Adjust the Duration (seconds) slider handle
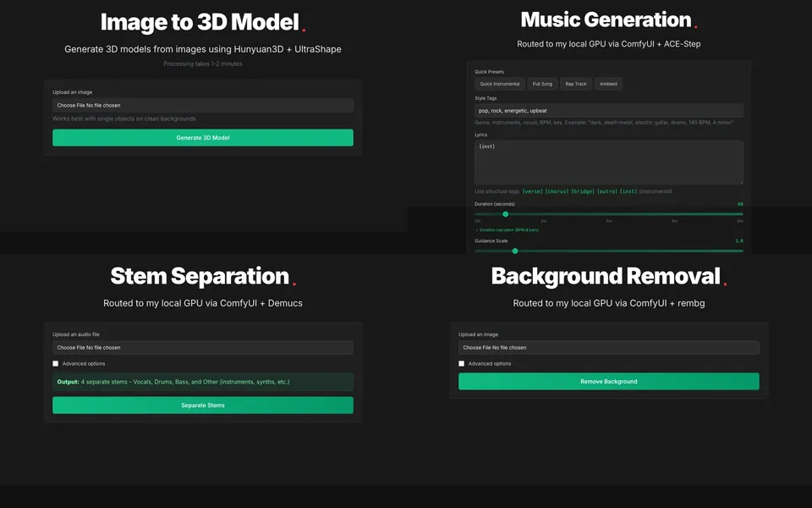This screenshot has width=812, height=508. click(x=506, y=214)
